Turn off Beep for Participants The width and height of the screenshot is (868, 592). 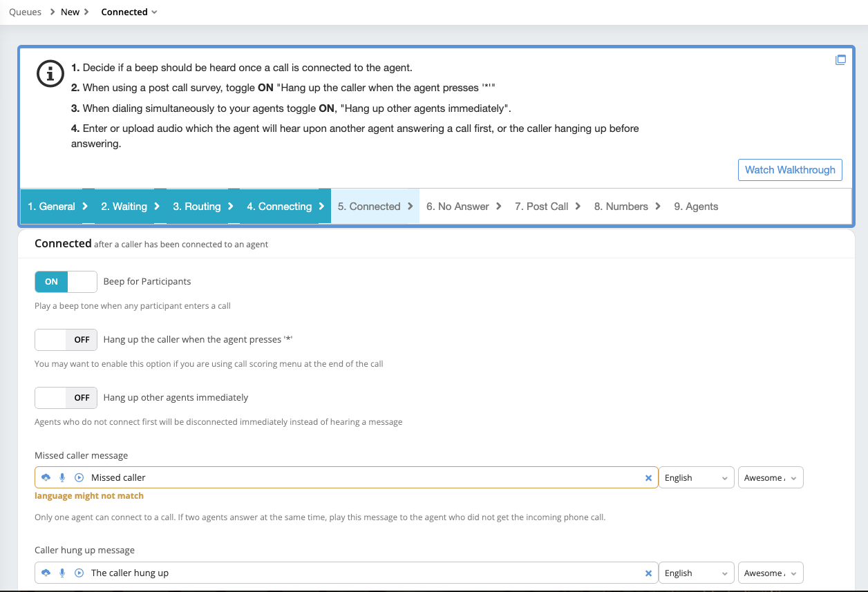click(x=66, y=282)
